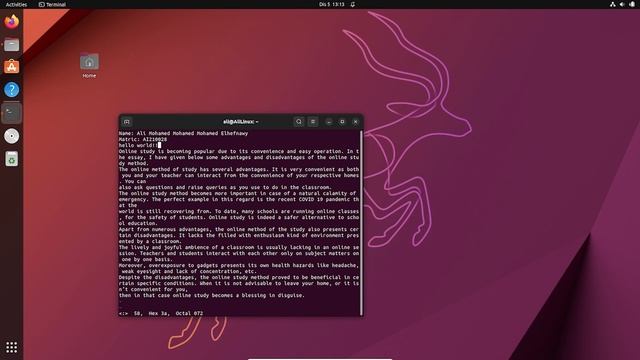Click the power icon in the top bar

(632, 4)
